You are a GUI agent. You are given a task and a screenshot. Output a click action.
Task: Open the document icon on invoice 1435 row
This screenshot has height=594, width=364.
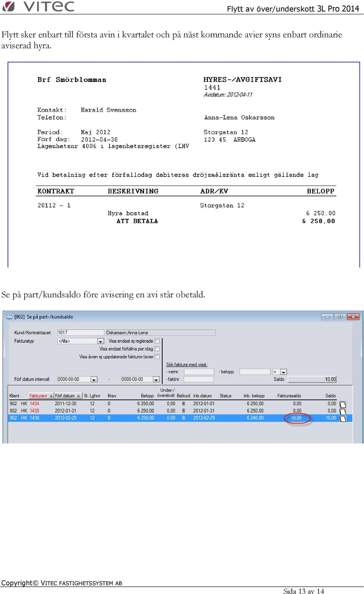(343, 411)
